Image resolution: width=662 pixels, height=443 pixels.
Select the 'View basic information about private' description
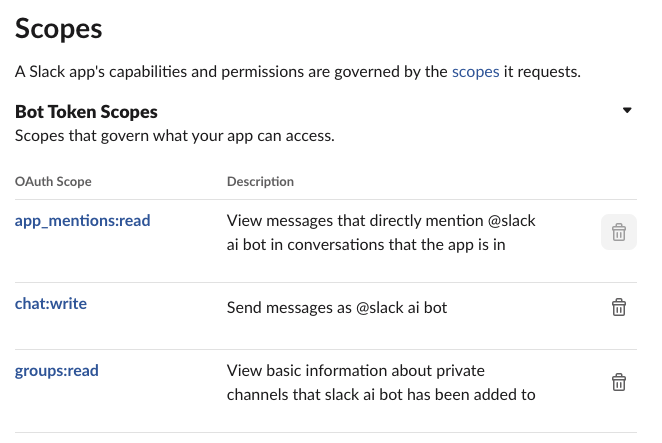pos(355,371)
